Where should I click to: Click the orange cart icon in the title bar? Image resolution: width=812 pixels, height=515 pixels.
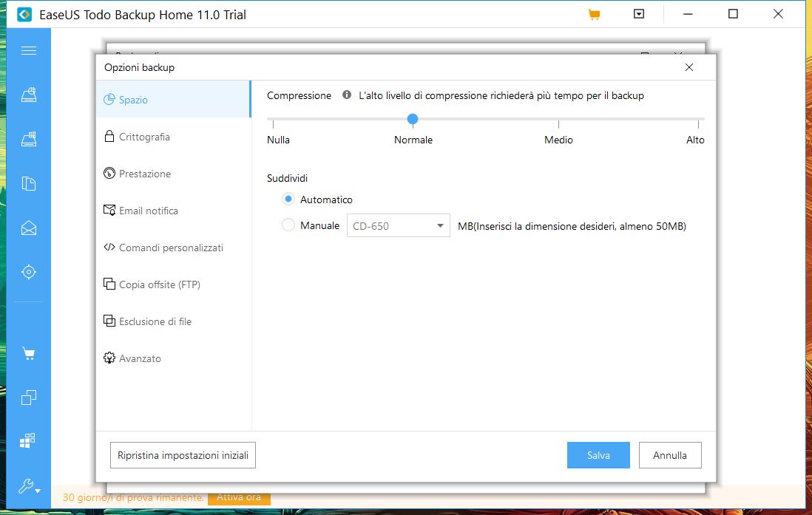[594, 15]
